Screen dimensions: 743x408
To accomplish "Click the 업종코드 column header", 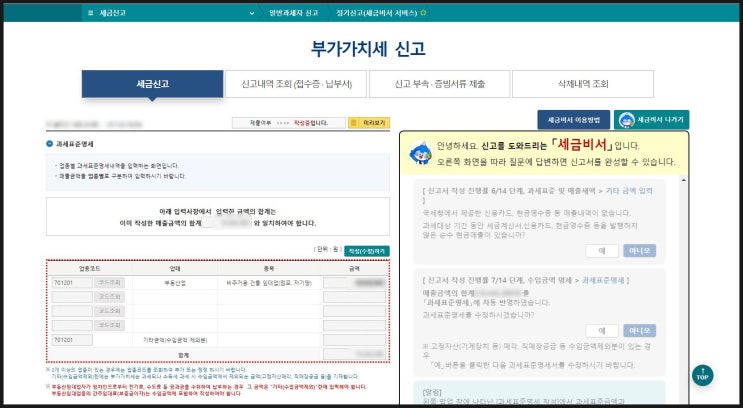I will (90, 269).
